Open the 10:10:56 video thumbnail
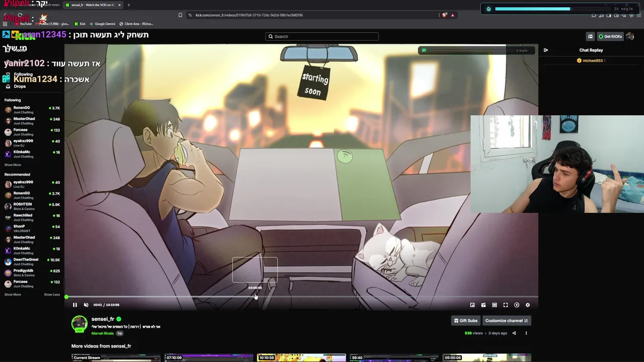Image resolution: width=644 pixels, height=362 pixels. [x=301, y=357]
